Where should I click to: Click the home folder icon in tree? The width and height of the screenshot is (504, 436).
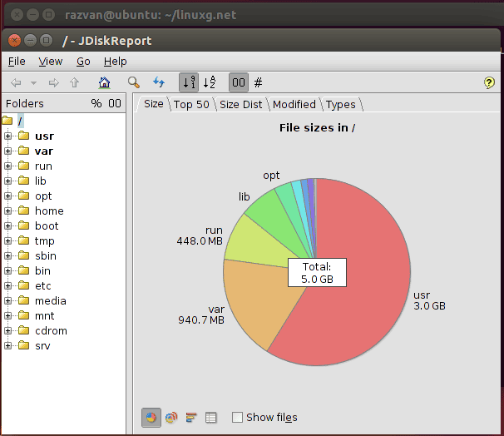(23, 211)
